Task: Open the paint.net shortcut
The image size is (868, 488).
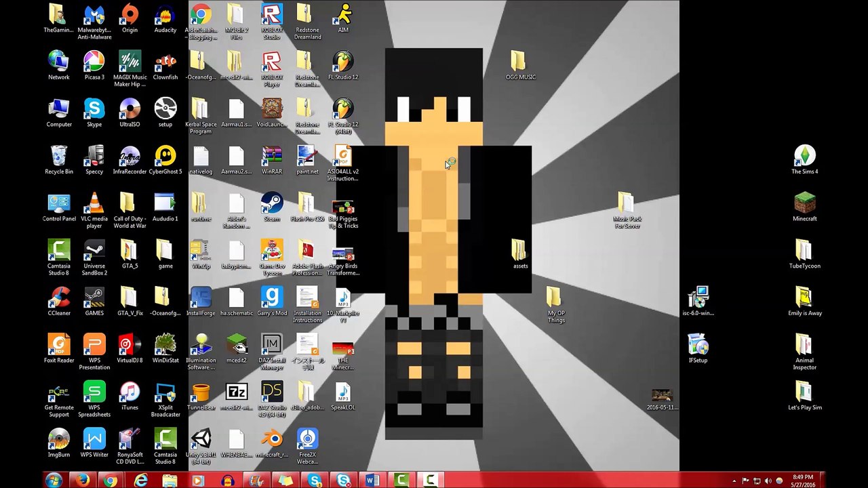Action: pyautogui.click(x=307, y=160)
